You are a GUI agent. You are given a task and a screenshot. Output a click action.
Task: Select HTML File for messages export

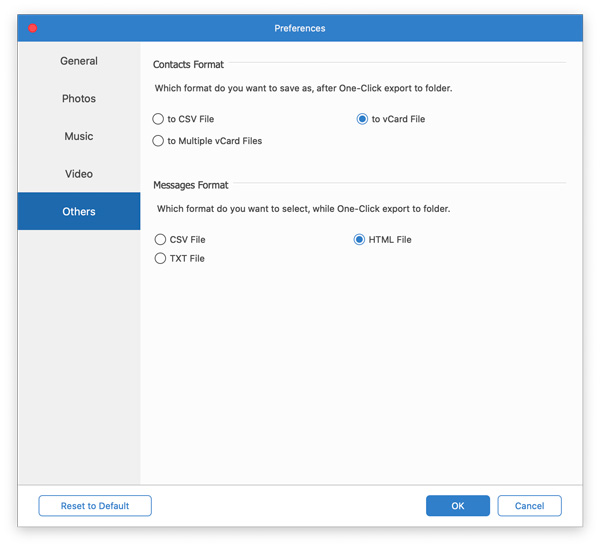tap(359, 240)
